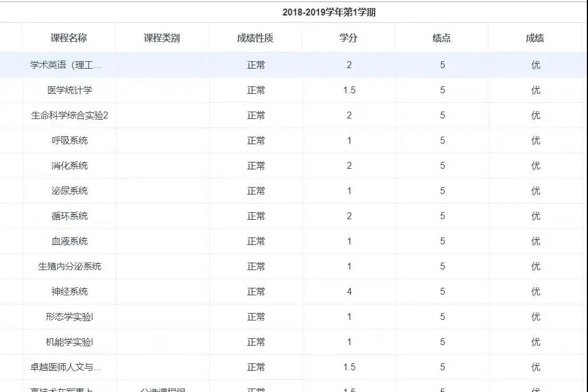The width and height of the screenshot is (588, 392).
Task: Click the 绩点 column header
Action: pos(442,38)
